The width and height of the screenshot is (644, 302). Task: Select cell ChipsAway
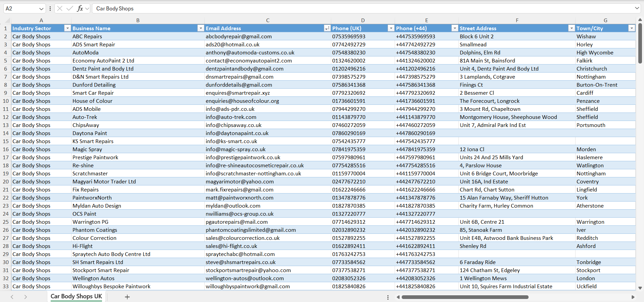coord(138,125)
